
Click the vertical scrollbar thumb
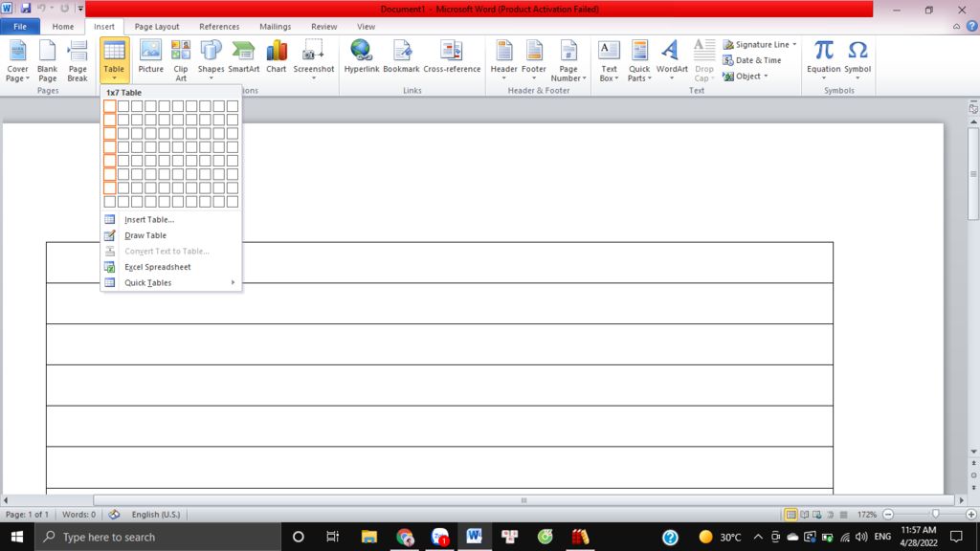973,174
